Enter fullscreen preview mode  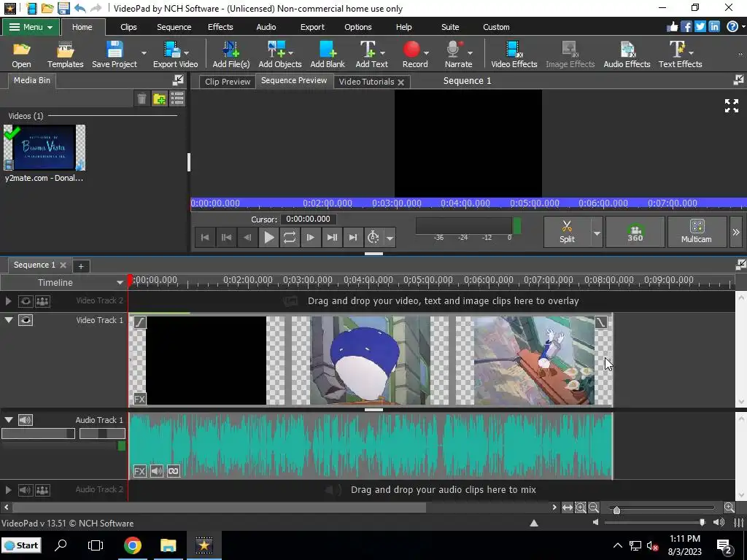(731, 106)
